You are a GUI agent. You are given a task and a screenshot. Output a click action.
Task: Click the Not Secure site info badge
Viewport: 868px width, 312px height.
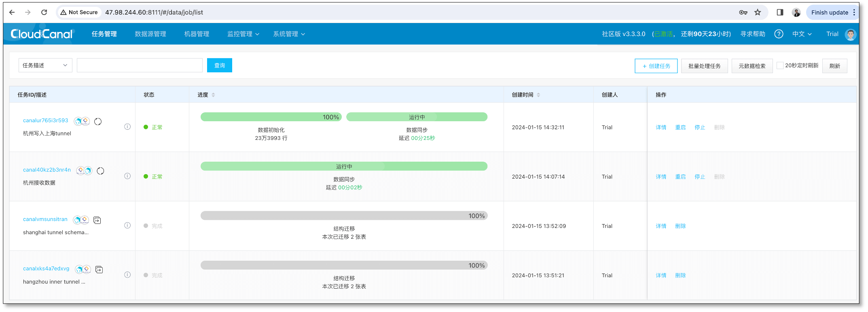click(79, 12)
